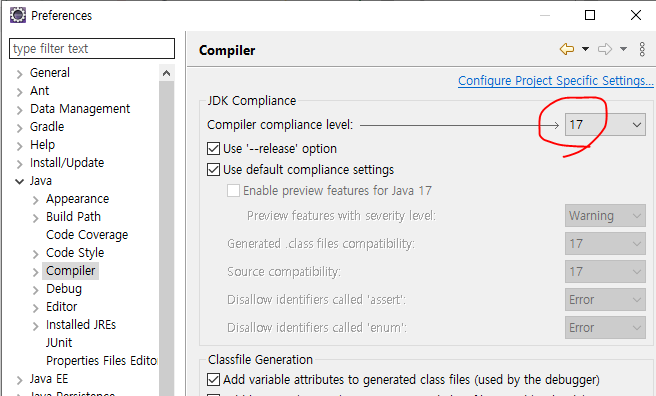Select JUnit under the Java category

[x=59, y=342]
